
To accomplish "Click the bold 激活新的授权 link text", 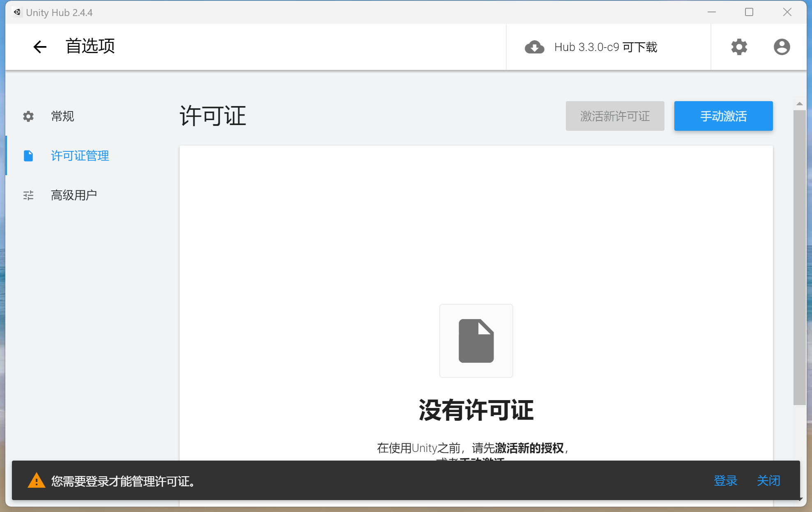I will click(x=529, y=448).
